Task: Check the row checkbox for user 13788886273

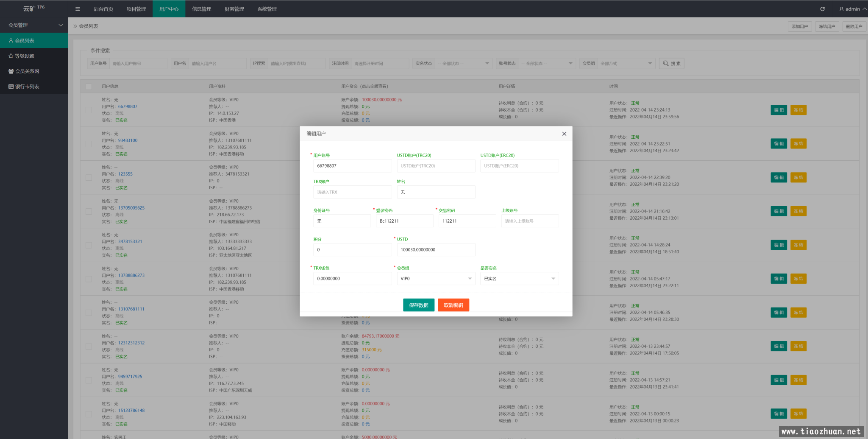Action: [x=89, y=279]
